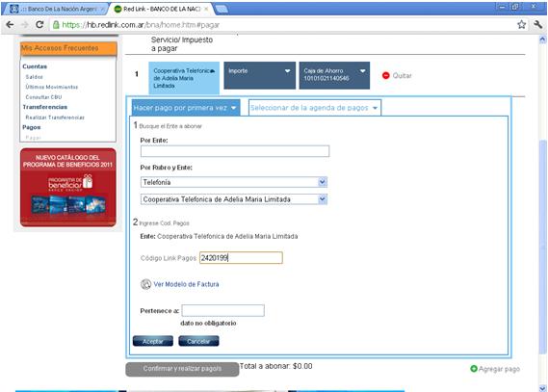Screen dimensions: 548x392
Task: Expand the Caja de Ahorro account dropdown
Action: click(334, 75)
